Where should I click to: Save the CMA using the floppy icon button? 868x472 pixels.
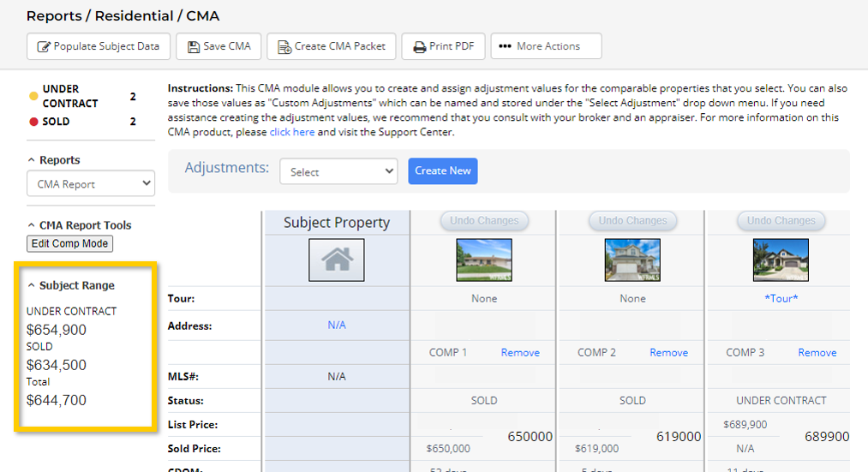tap(218, 46)
